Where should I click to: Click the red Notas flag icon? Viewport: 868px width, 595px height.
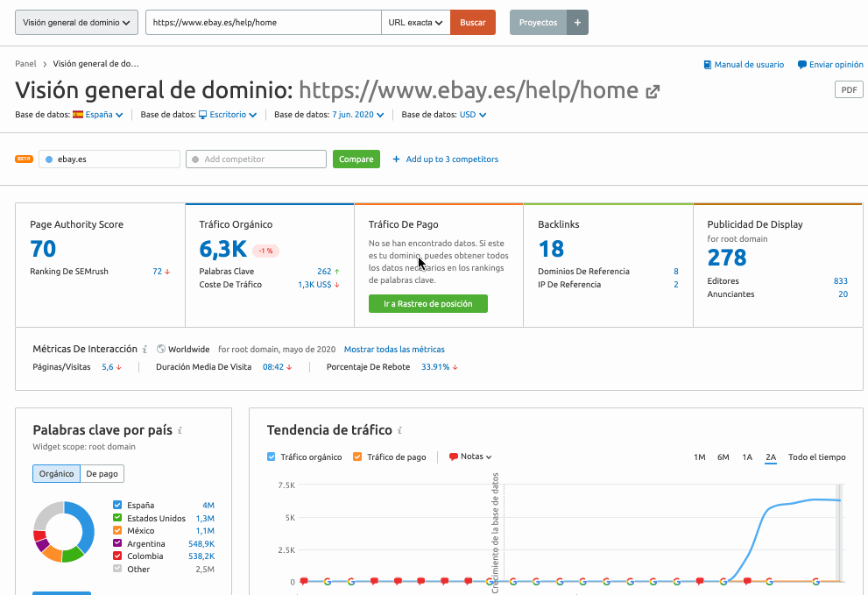tap(454, 457)
